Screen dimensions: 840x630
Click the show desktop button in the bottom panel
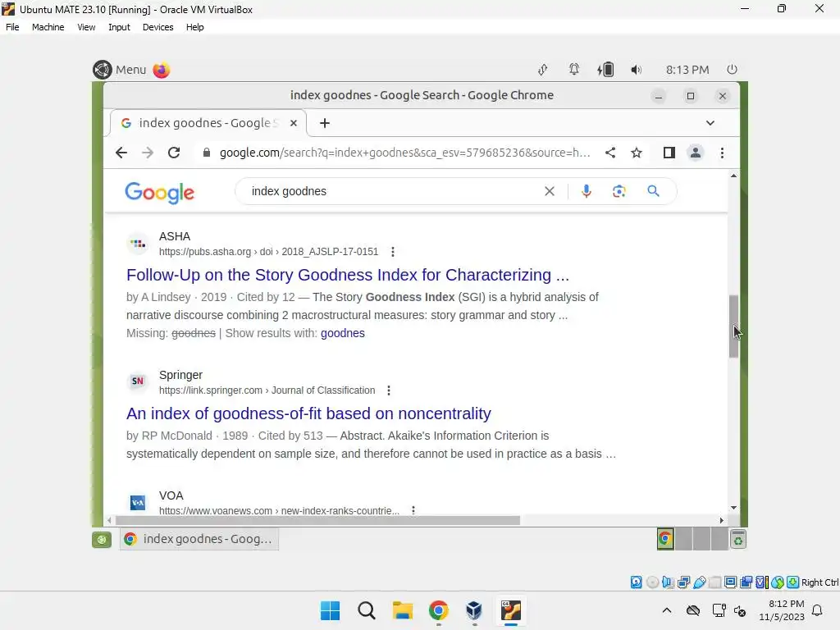point(101,540)
